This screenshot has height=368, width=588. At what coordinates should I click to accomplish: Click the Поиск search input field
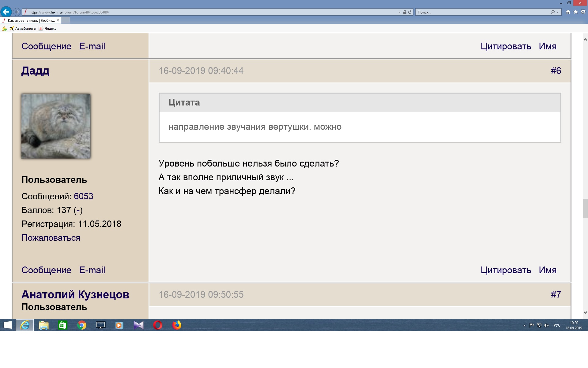point(482,12)
